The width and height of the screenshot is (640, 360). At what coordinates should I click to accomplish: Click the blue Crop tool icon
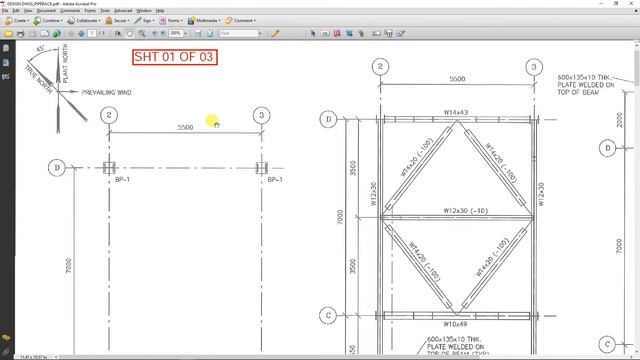[349, 33]
